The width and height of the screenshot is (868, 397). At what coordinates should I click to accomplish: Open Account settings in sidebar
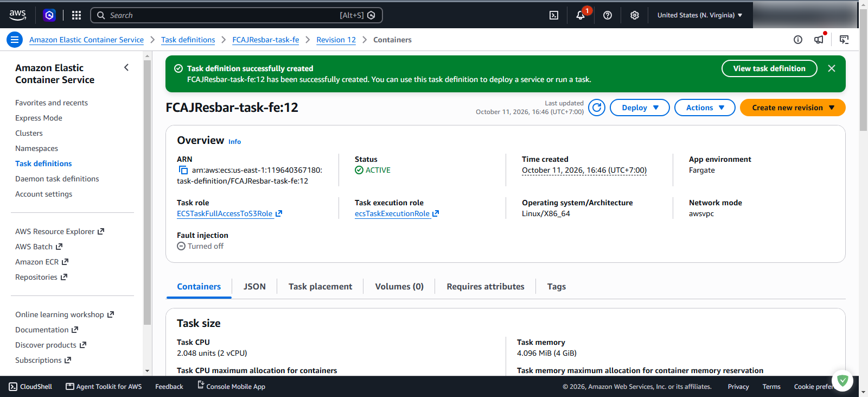coord(43,194)
